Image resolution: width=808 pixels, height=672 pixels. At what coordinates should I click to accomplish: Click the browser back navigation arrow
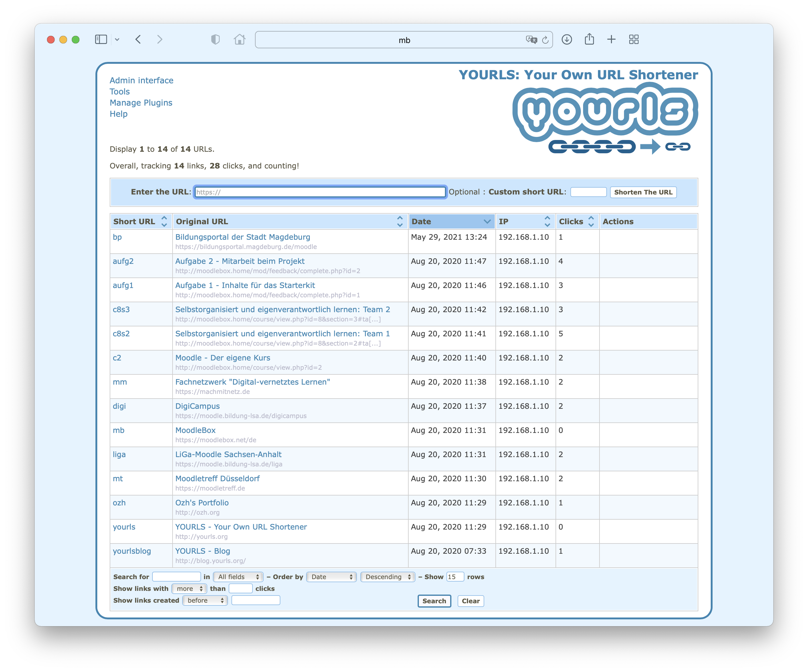[138, 39]
